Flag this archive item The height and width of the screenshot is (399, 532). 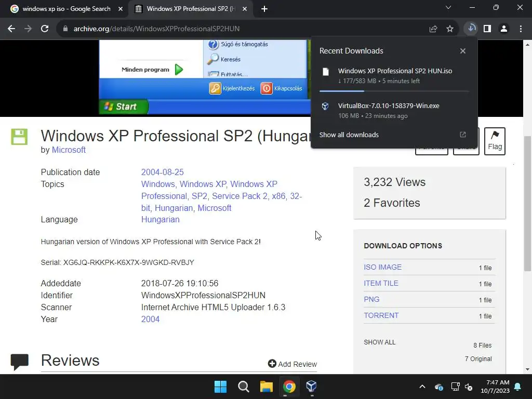[495, 141]
